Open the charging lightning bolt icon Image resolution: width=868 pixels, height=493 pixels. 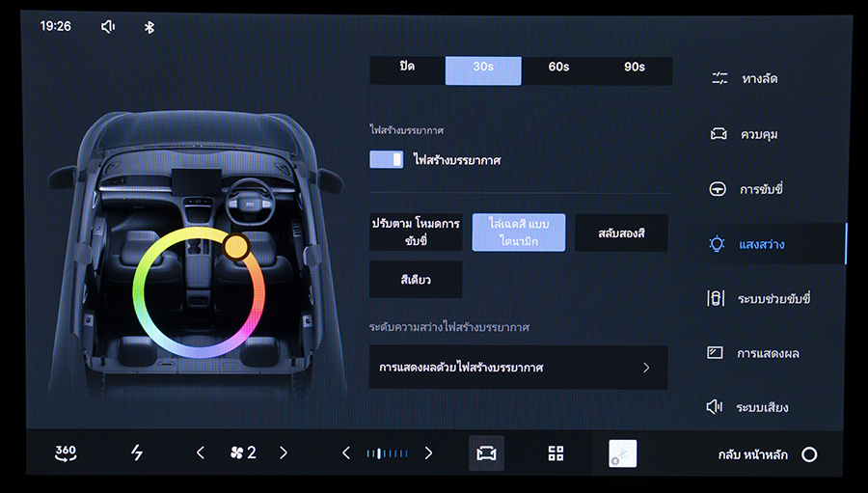click(x=136, y=452)
